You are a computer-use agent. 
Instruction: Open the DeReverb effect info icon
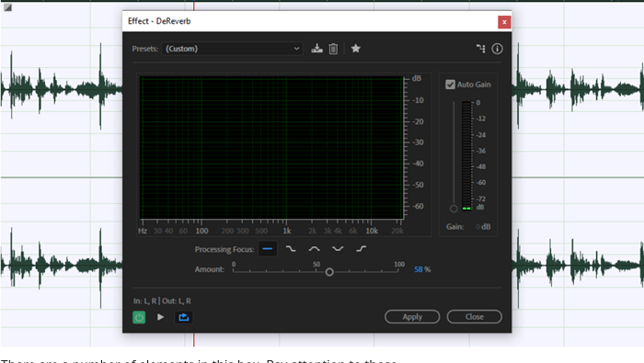(x=497, y=49)
